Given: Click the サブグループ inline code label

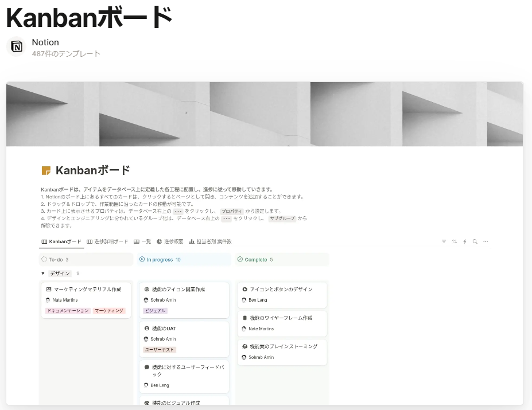Looking at the screenshot, I should [282, 218].
